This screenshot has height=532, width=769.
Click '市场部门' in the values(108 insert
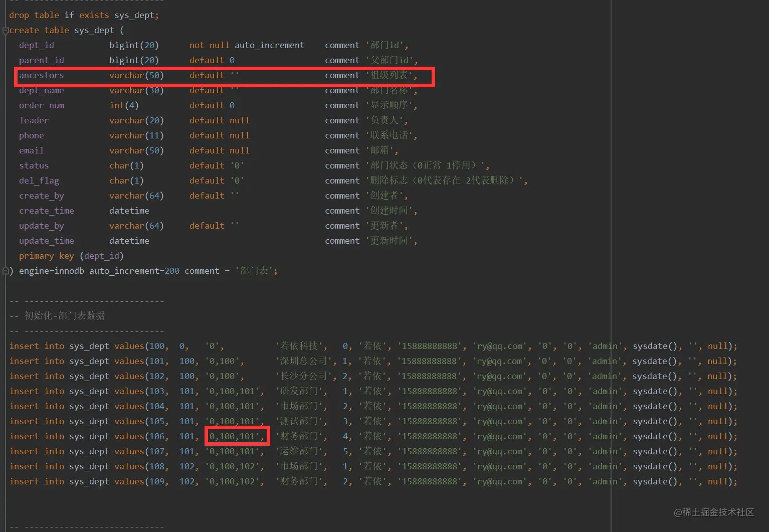[x=299, y=466]
